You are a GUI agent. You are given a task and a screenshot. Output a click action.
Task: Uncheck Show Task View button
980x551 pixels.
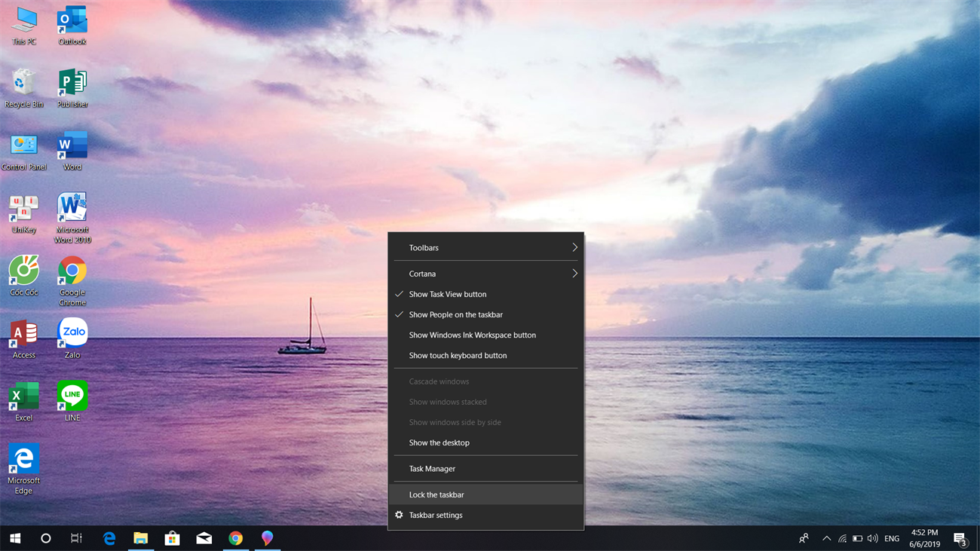447,294
